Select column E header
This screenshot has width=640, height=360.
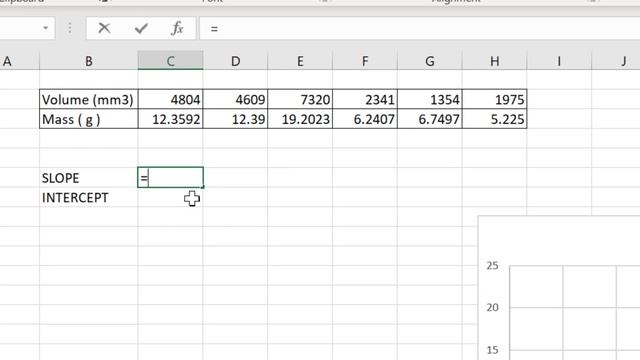click(300, 61)
